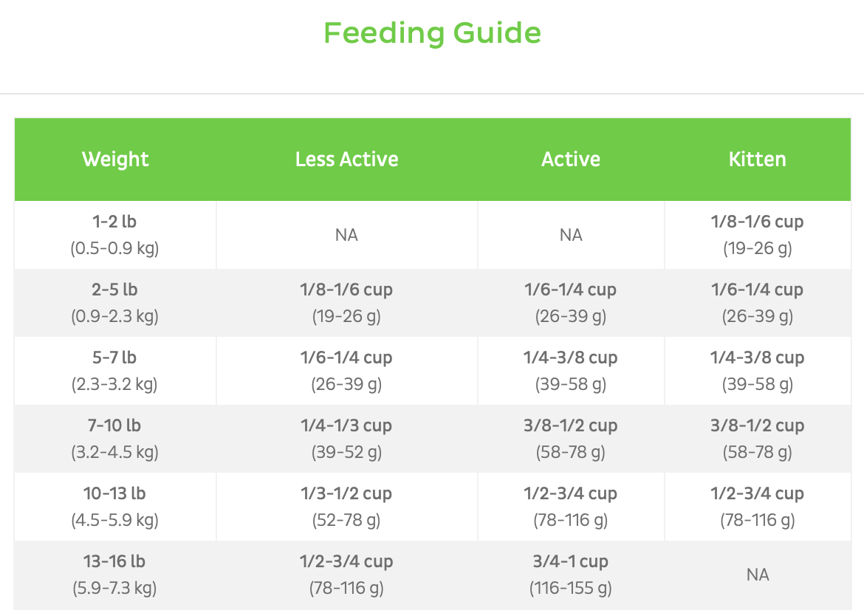Select the 7-10 lb weight cell
This screenshot has height=616, width=864.
(114, 439)
